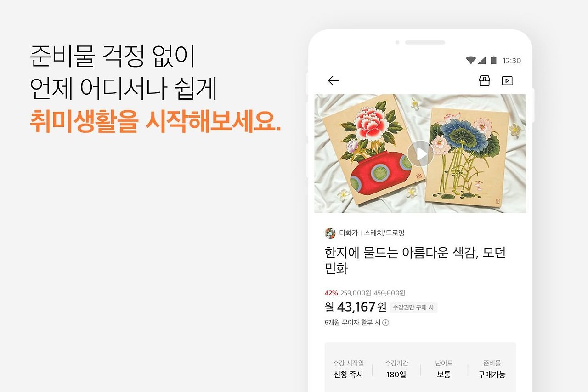Tap 준비물 구매가능 info

coord(492,369)
